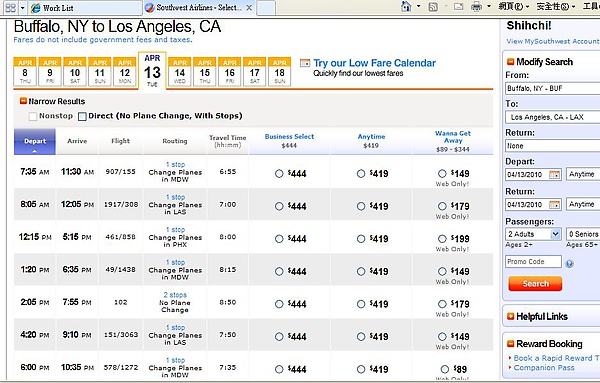
Task: Close the Southwest Airlines tab
Action: coord(249,8)
